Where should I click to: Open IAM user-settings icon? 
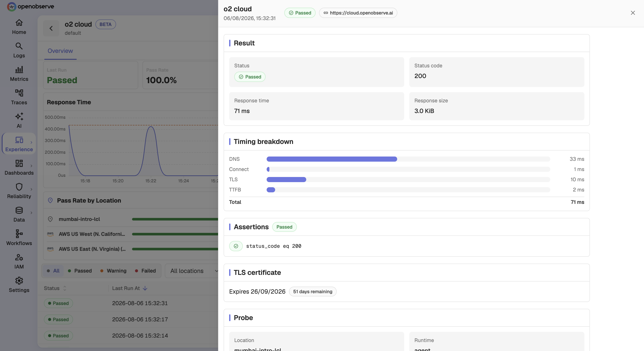(x=19, y=257)
